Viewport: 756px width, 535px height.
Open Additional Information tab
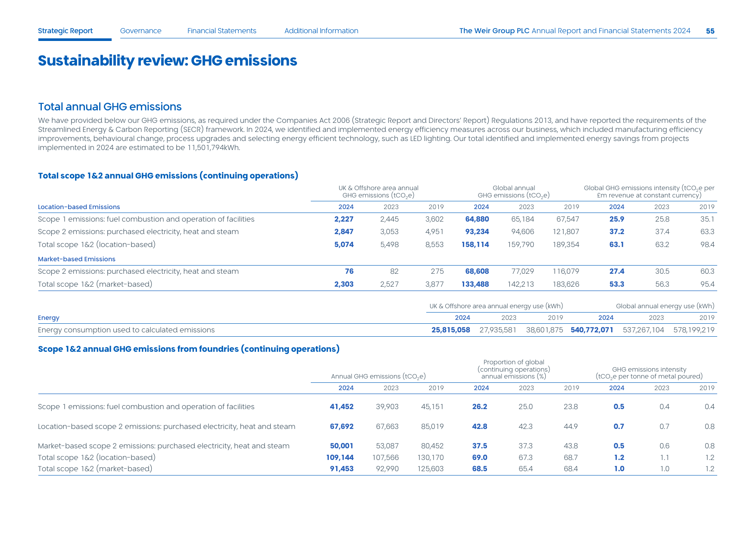pyautogui.click(x=322, y=31)
